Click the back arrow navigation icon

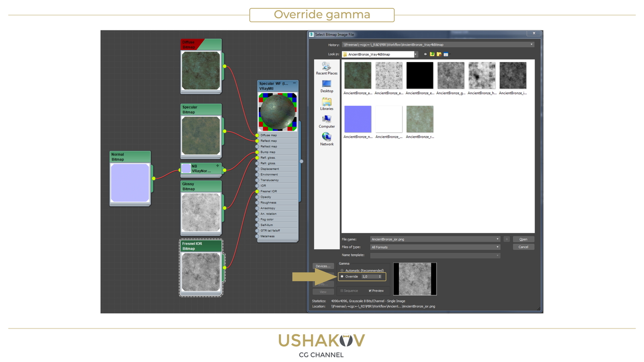[425, 54]
